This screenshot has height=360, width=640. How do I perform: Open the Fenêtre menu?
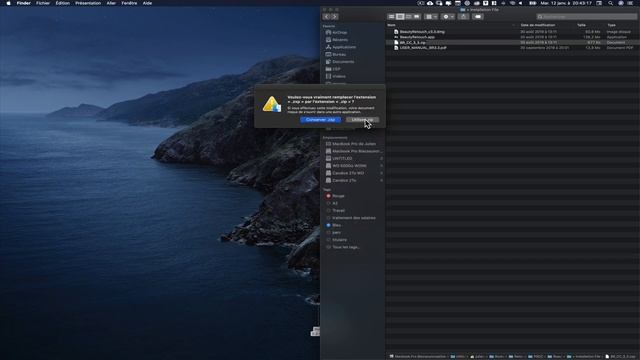tap(129, 3)
